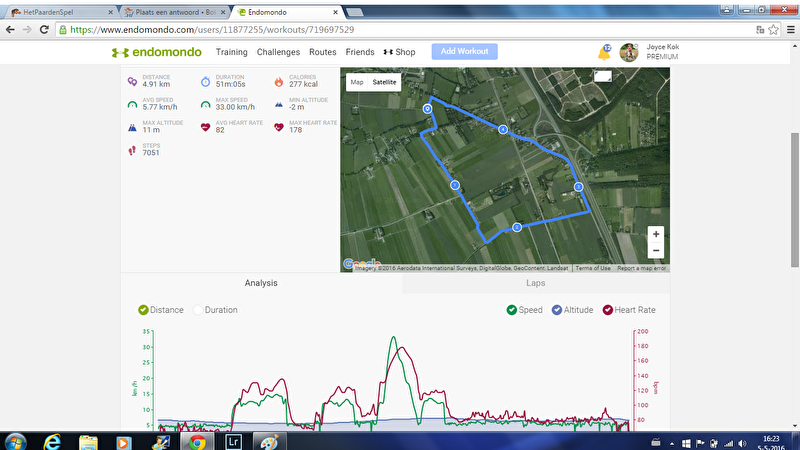Viewport: 800px width, 450px height.
Task: Toggle map fullscreen icon
Action: tap(603, 77)
